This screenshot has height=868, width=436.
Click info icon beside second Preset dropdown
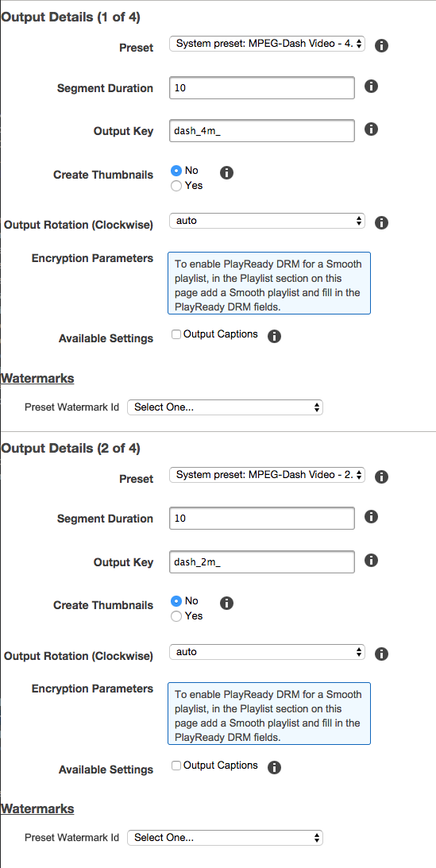[x=381, y=476]
